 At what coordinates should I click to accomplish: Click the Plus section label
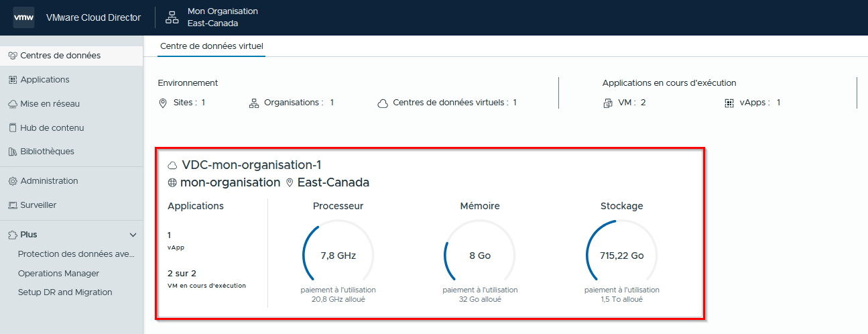[29, 235]
